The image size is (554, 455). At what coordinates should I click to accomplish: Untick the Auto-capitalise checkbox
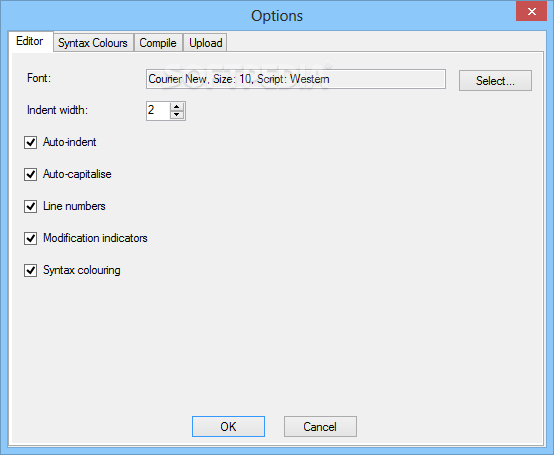click(x=30, y=174)
